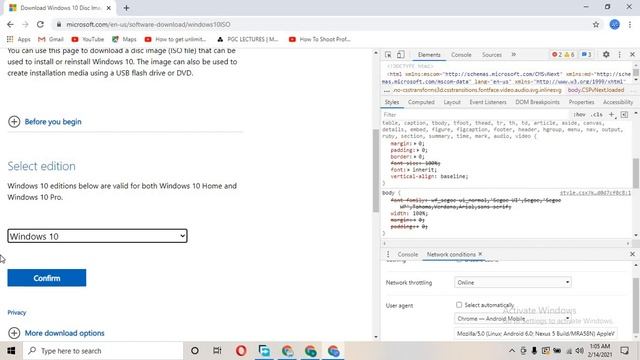Click the web page vertical scrollbar thumb
The width and height of the screenshot is (640, 360).
click(376, 171)
